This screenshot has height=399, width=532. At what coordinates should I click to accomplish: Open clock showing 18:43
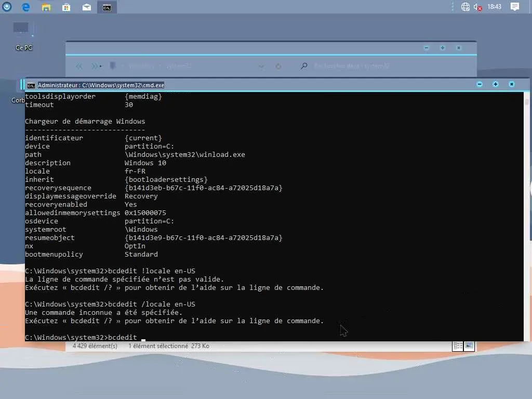[x=494, y=6]
